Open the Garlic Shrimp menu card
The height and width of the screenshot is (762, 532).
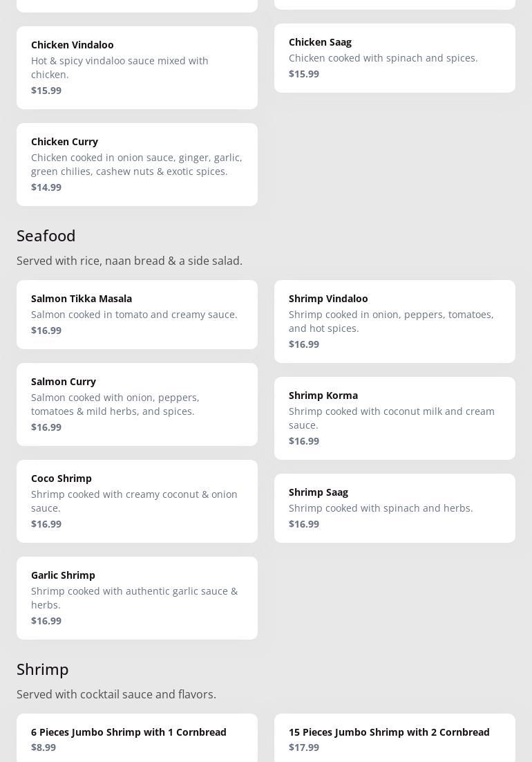pyautogui.click(x=137, y=597)
